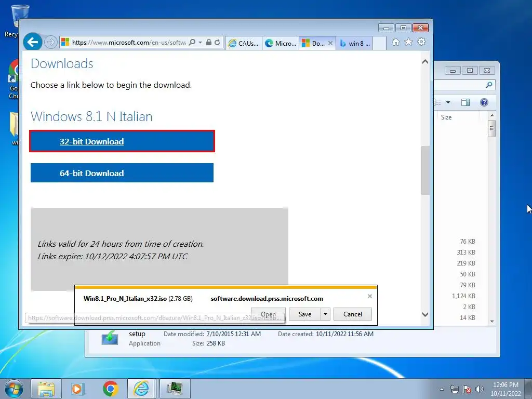The width and height of the screenshot is (532, 399).
Task: Select the active Do... downloads tab
Action: [x=314, y=43]
